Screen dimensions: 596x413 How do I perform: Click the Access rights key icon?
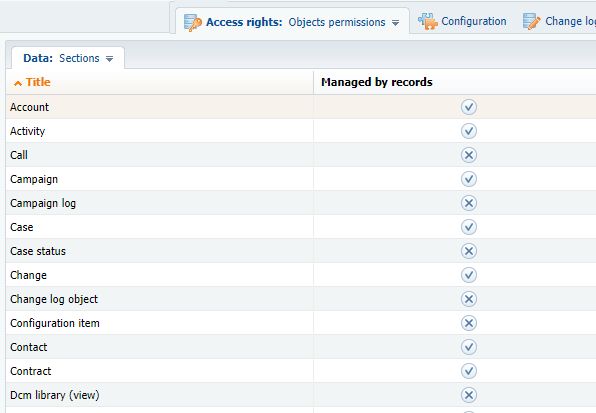pos(192,22)
